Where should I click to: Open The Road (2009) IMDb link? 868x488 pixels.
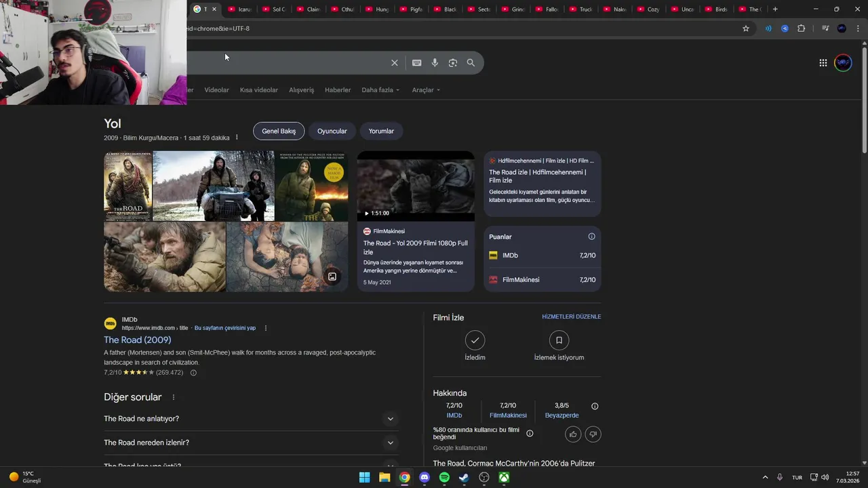click(138, 340)
